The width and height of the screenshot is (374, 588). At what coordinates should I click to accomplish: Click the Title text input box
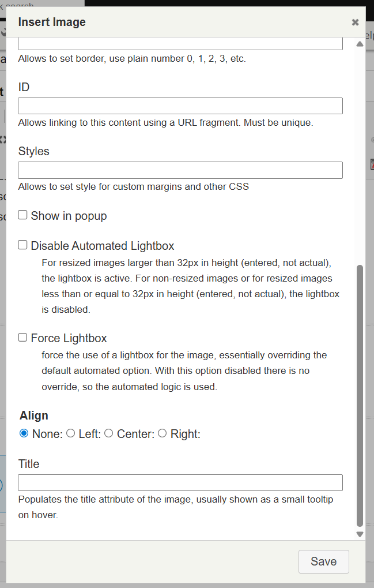point(180,482)
